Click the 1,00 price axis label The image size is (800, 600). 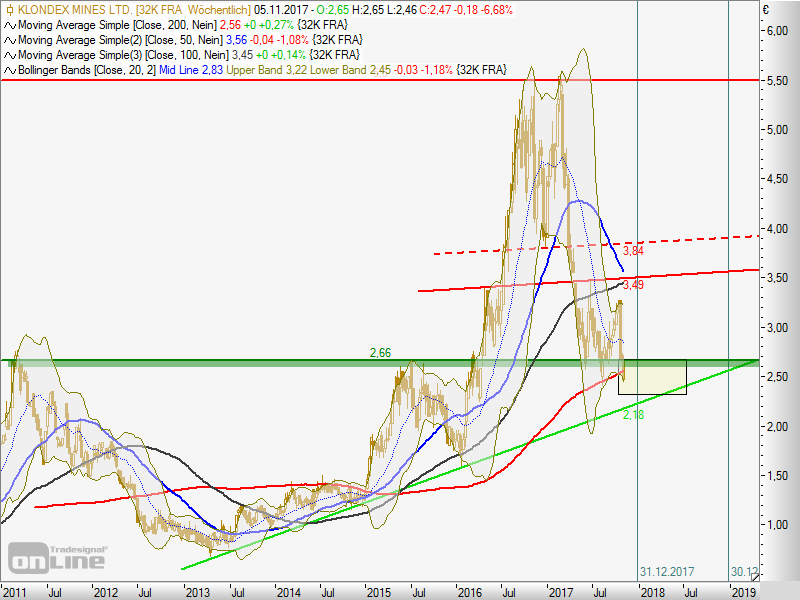pos(777,524)
